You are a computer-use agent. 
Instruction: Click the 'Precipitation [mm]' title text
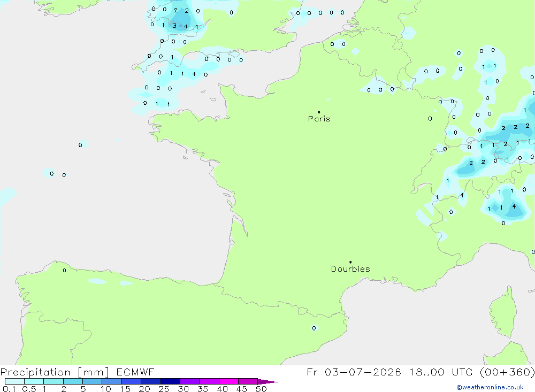click(55, 372)
